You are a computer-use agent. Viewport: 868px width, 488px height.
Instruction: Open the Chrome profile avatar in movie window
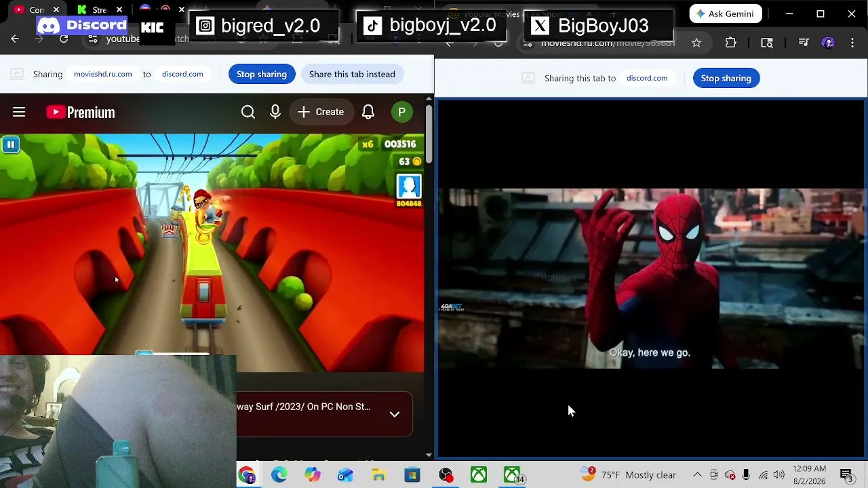pos(828,43)
